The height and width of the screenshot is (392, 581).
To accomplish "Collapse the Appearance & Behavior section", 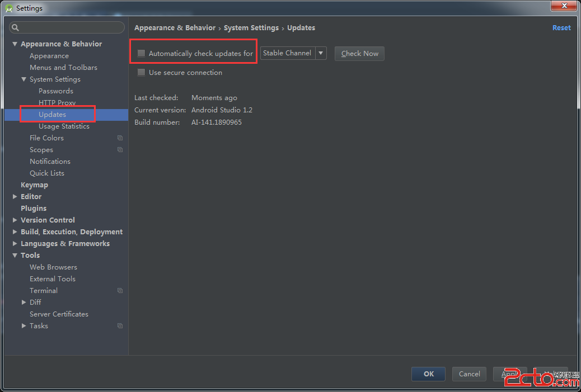I will click(15, 44).
